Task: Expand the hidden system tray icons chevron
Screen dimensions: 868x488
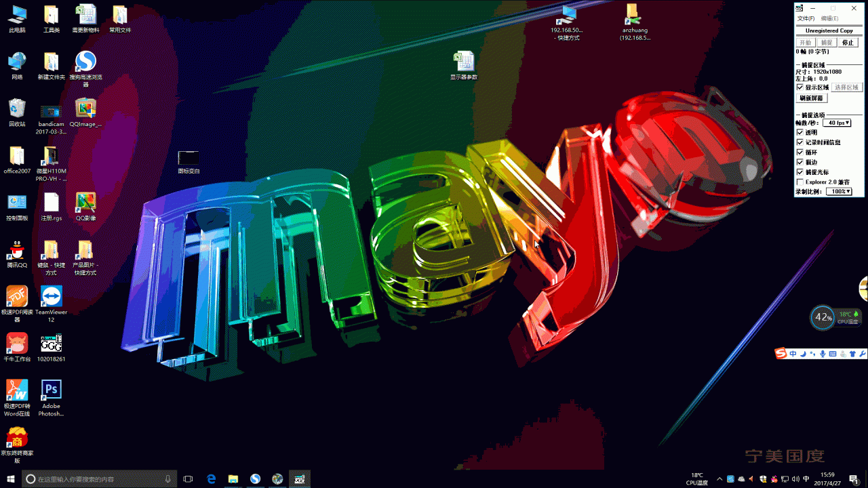Action: (x=719, y=479)
